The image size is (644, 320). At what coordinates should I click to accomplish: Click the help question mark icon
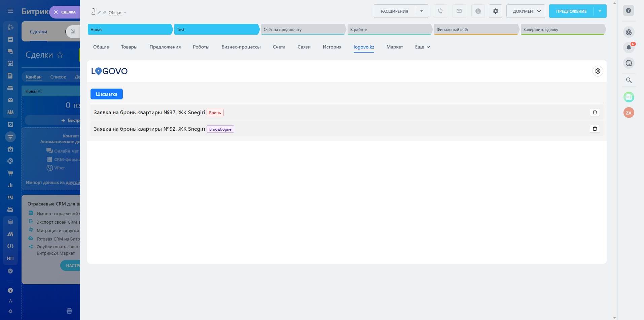click(x=628, y=10)
